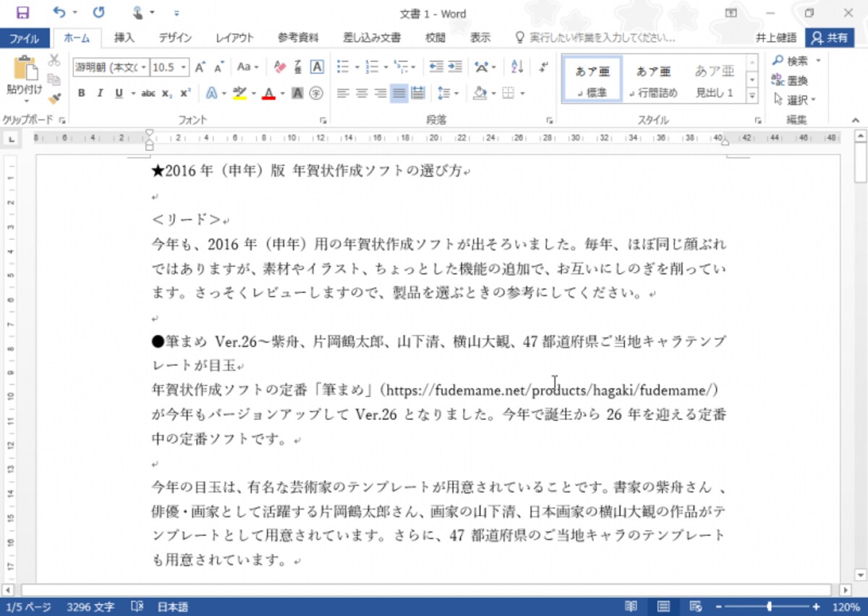The width and height of the screenshot is (868, 616).
Task: Align text to the right
Action: click(x=380, y=93)
